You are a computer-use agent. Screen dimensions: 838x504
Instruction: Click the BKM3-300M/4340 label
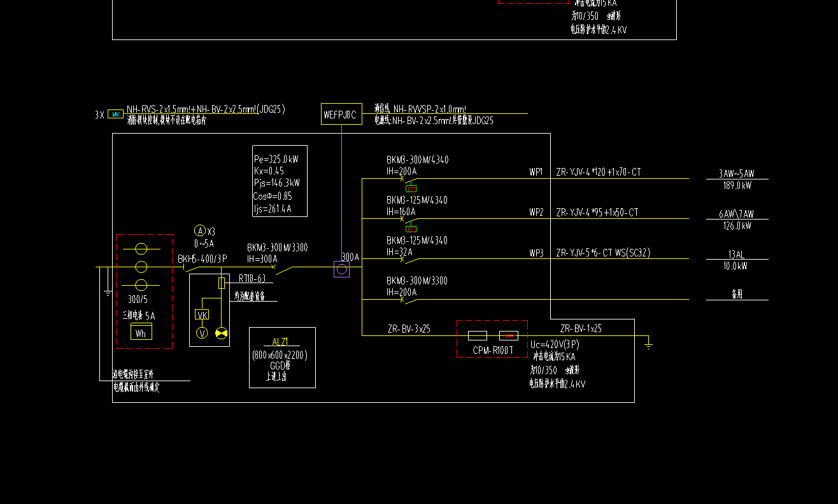417,160
